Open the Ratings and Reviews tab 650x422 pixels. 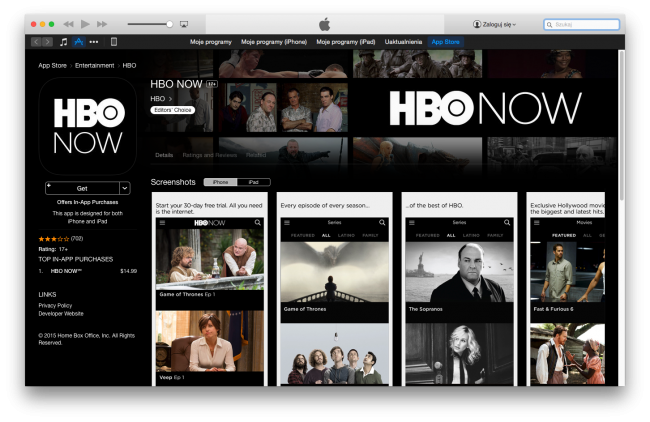210,155
